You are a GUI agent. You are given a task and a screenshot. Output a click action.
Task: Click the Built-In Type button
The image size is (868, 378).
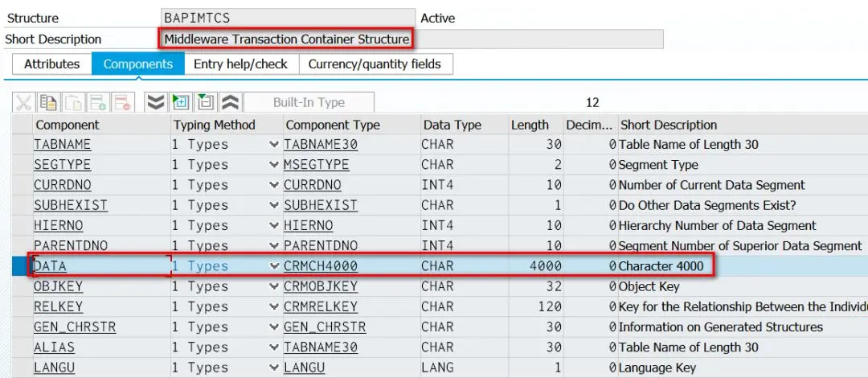[309, 102]
